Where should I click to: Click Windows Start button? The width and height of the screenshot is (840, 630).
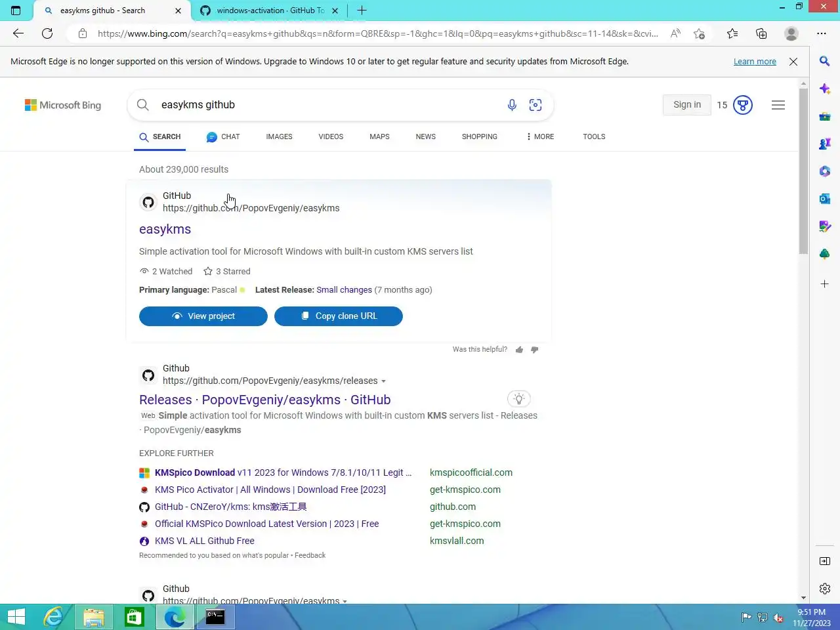tap(16, 617)
